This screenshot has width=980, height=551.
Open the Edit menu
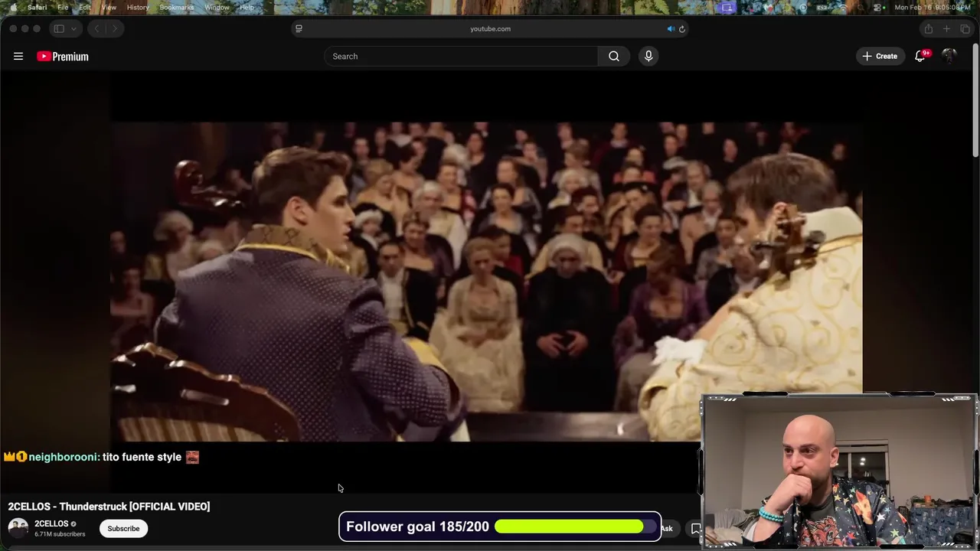click(x=85, y=7)
